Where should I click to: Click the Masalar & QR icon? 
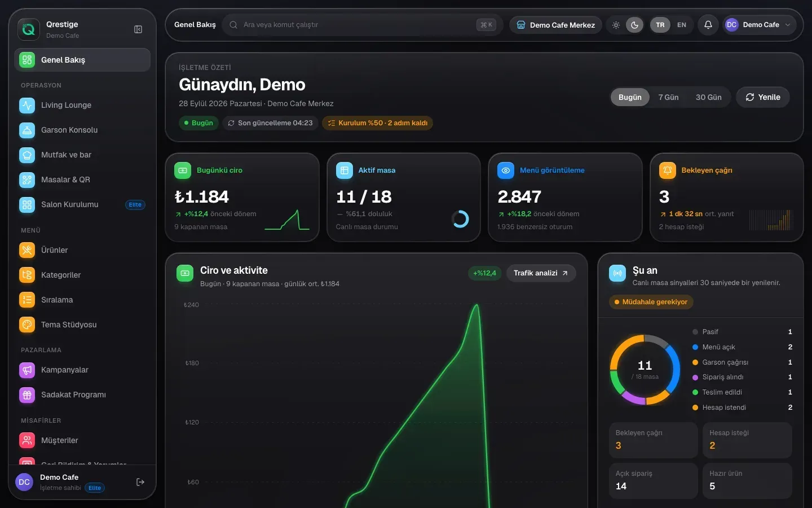click(27, 179)
